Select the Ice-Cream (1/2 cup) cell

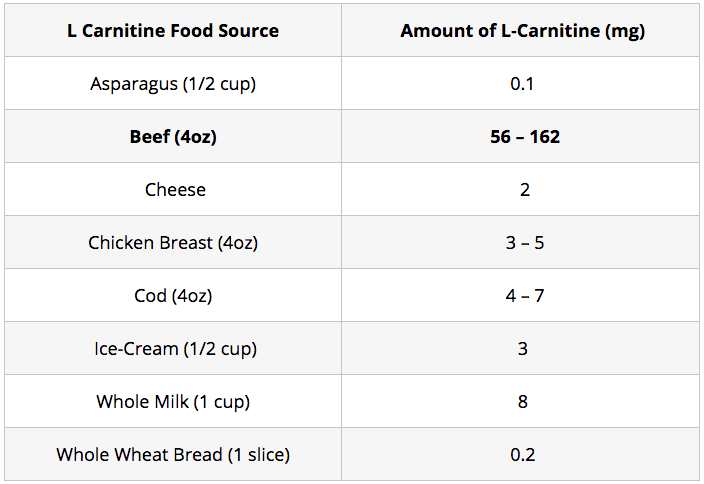(175, 349)
